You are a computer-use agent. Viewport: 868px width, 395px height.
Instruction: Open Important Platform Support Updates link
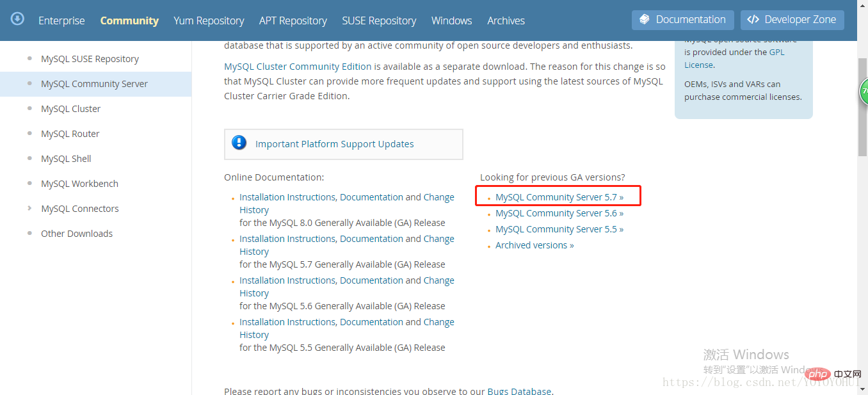[x=335, y=144]
